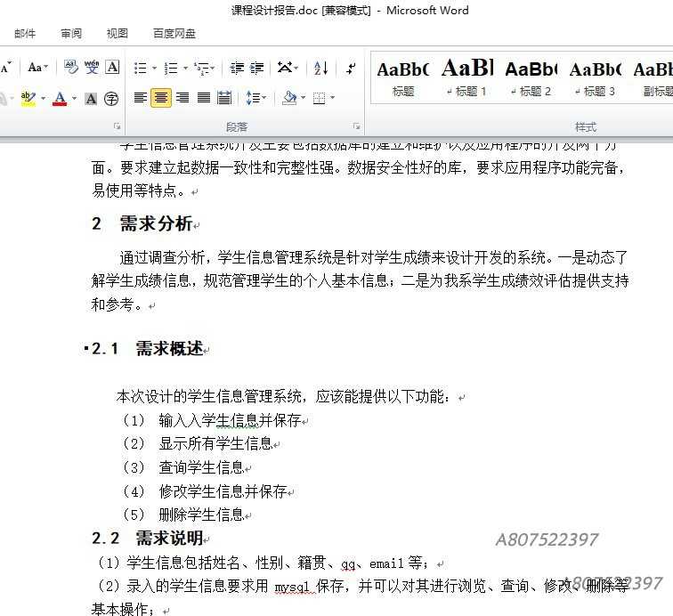Click the Clear Formatting eraser icon
Viewport: 673px width, 616px height.
tap(71, 68)
